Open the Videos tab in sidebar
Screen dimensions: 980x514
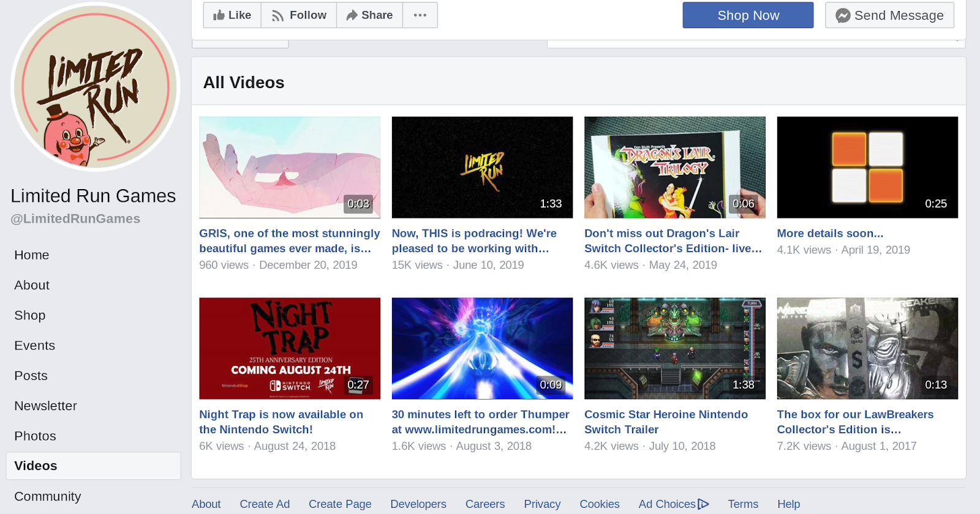pyautogui.click(x=36, y=466)
